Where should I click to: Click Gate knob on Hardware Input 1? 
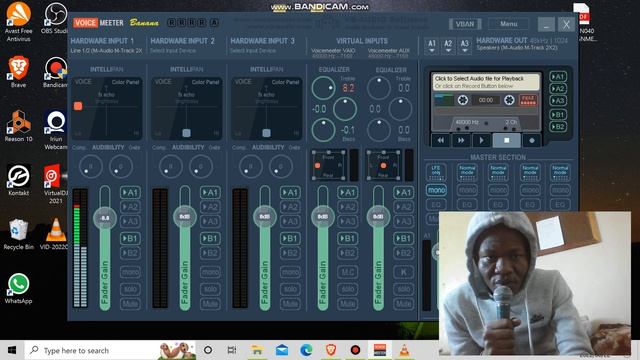(121, 167)
